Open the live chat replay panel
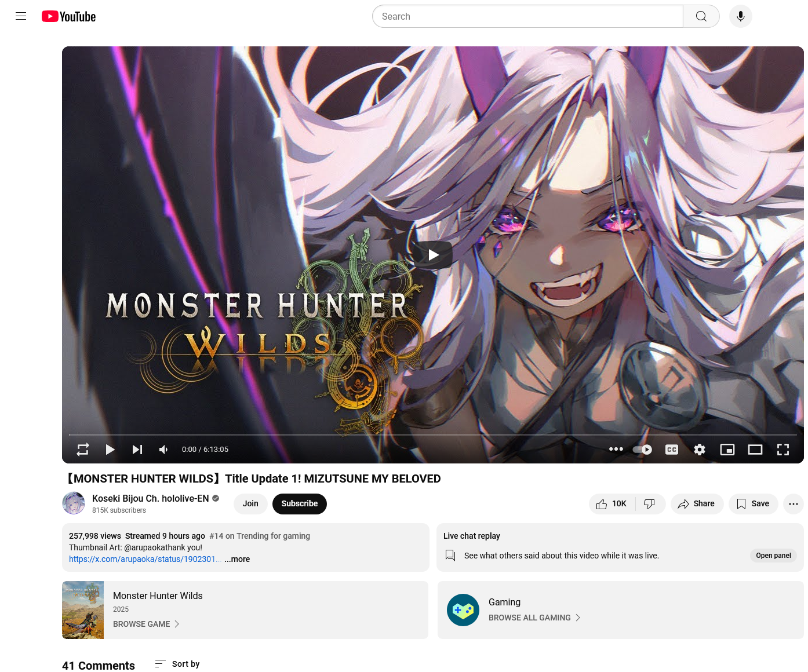This screenshot has width=808, height=672. pyautogui.click(x=773, y=556)
